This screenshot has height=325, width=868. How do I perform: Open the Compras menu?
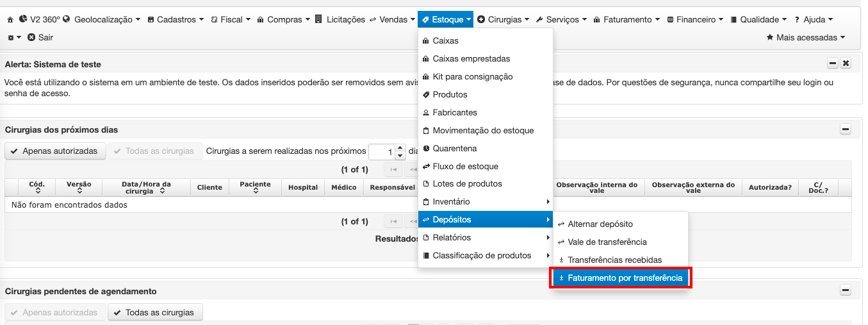[x=283, y=20]
